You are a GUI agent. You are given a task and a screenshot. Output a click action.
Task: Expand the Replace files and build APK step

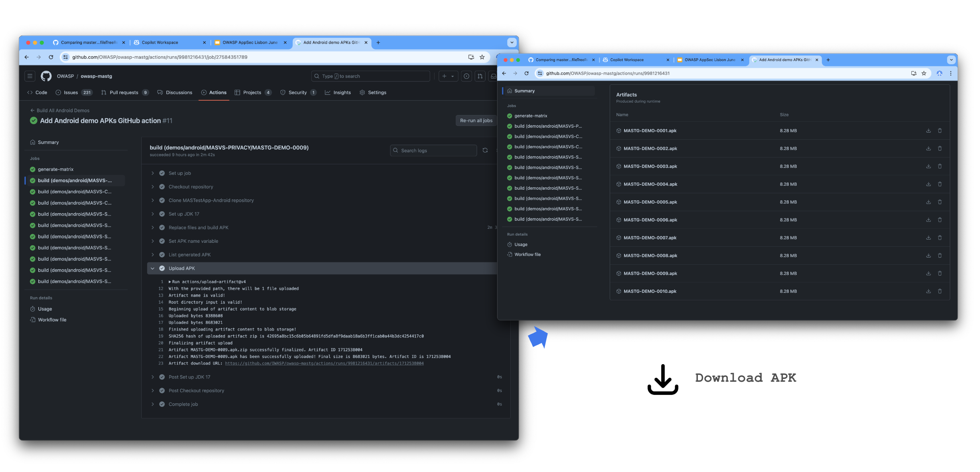point(198,228)
